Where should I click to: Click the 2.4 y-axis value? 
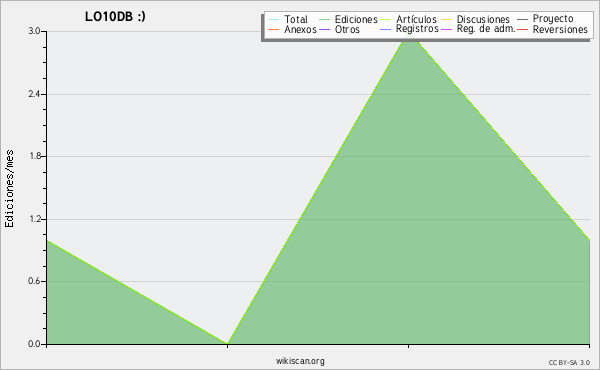[34, 94]
